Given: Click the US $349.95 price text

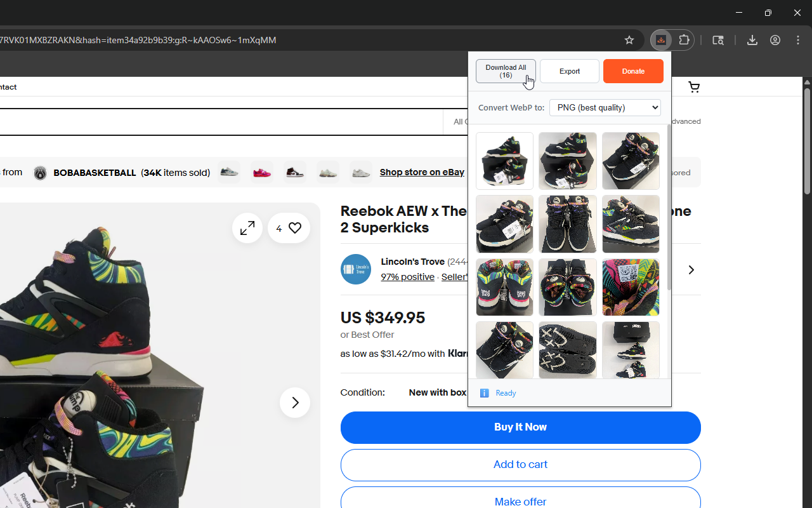Looking at the screenshot, I should coord(383,317).
